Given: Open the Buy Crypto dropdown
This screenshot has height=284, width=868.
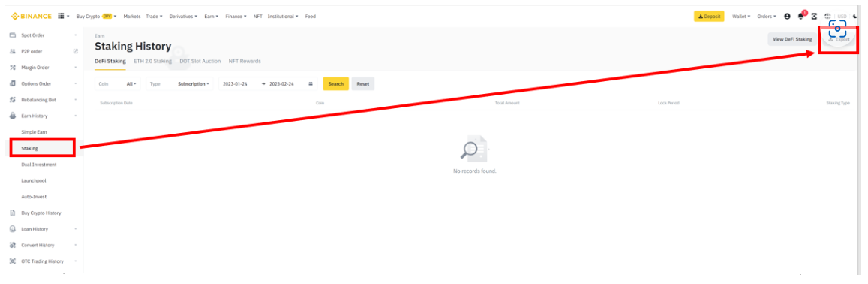Looking at the screenshot, I should tap(96, 16).
